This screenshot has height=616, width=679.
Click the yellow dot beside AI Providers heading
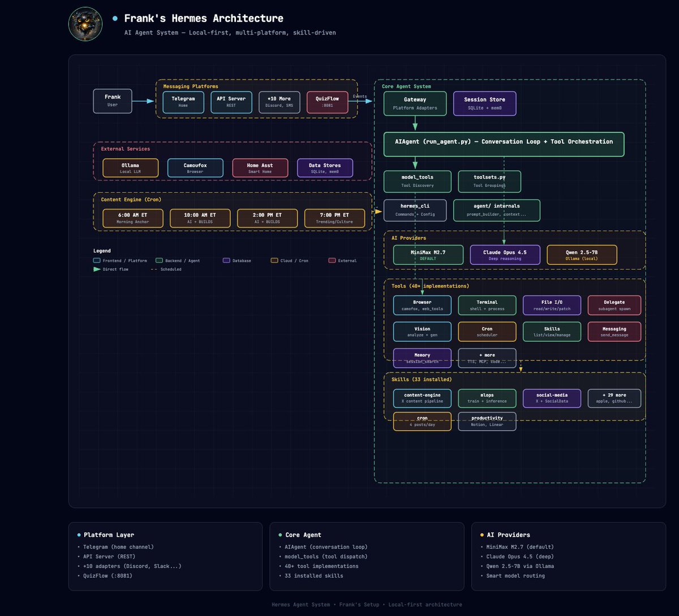click(x=482, y=535)
